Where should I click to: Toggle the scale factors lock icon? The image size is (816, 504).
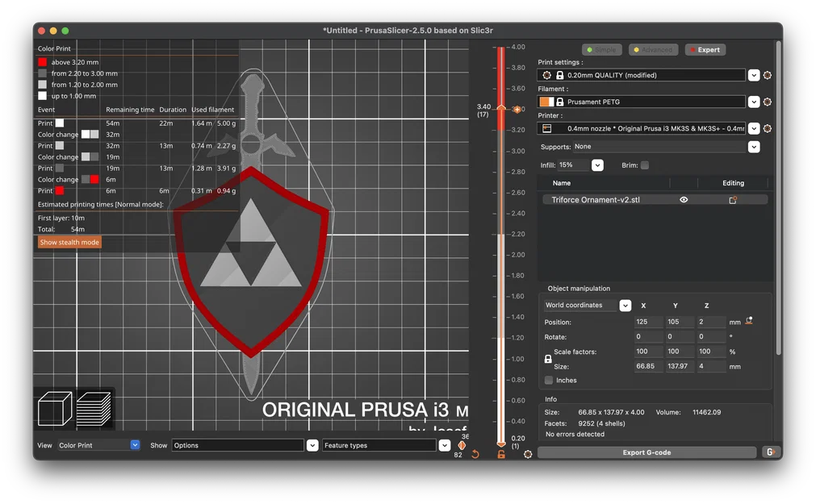548,359
